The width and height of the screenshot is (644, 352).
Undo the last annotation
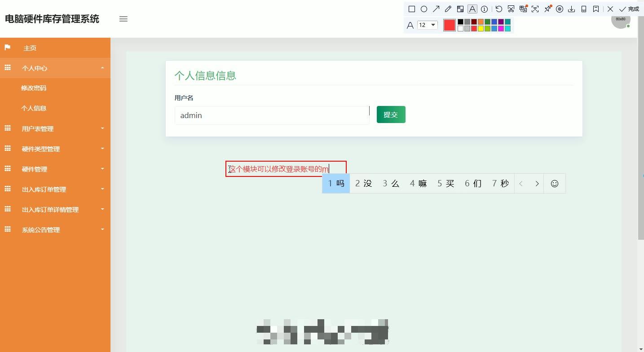click(x=498, y=9)
